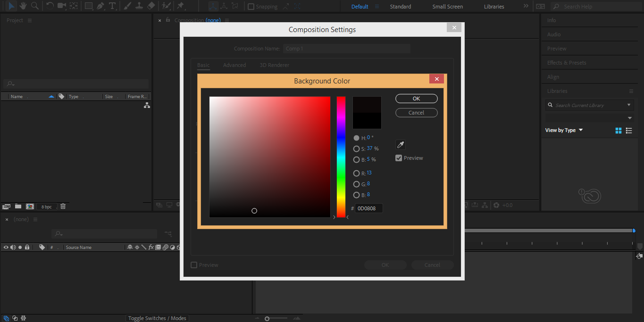Switch Libraries panel to list view
Image resolution: width=644 pixels, height=322 pixels.
(x=629, y=130)
